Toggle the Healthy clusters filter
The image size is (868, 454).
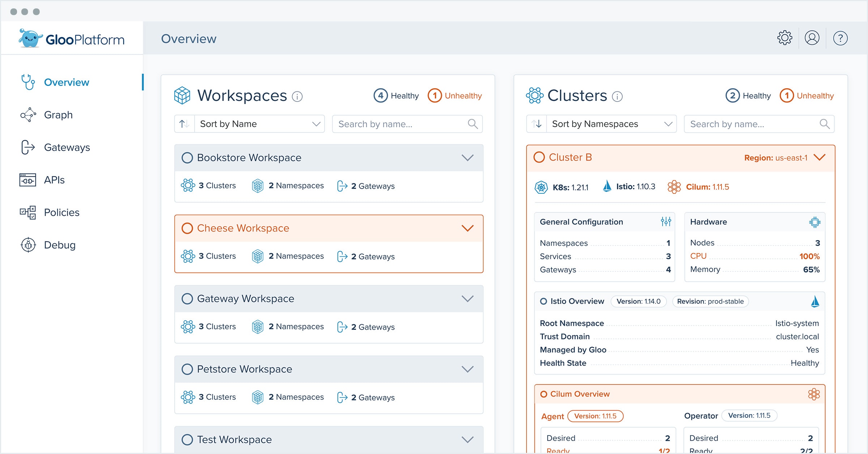click(748, 96)
